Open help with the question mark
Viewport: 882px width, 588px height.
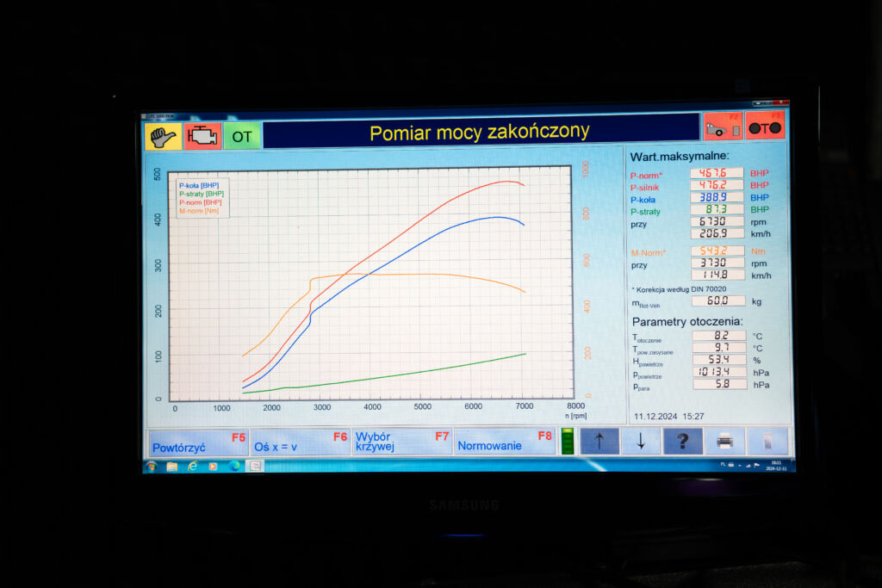click(x=682, y=441)
